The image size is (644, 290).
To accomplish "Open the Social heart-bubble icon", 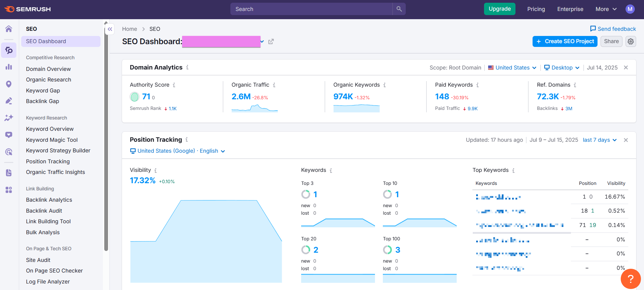I will 9,135.
